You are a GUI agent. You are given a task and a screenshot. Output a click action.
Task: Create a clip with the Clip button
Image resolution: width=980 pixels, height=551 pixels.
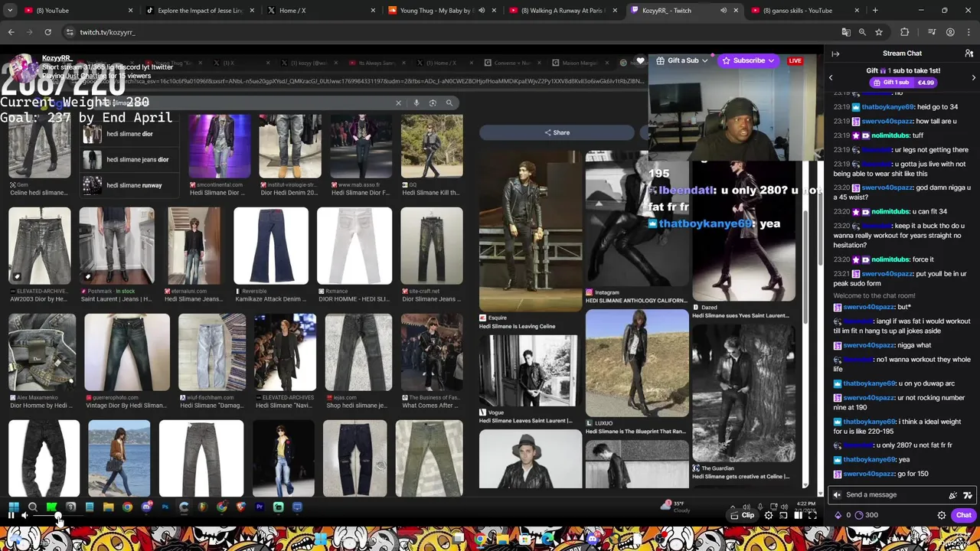(743, 515)
